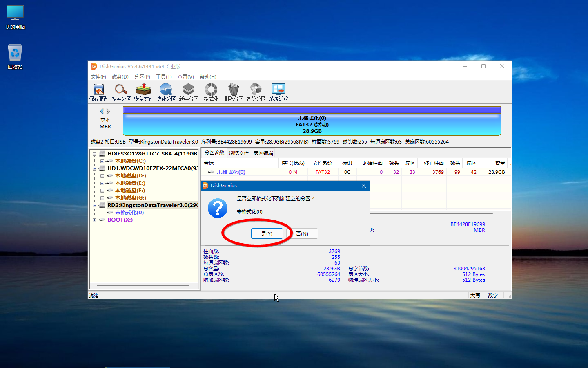588x368 pixels.
Task: Select HD1:WDCWD10EZEX disk in tree
Action: pos(153,168)
